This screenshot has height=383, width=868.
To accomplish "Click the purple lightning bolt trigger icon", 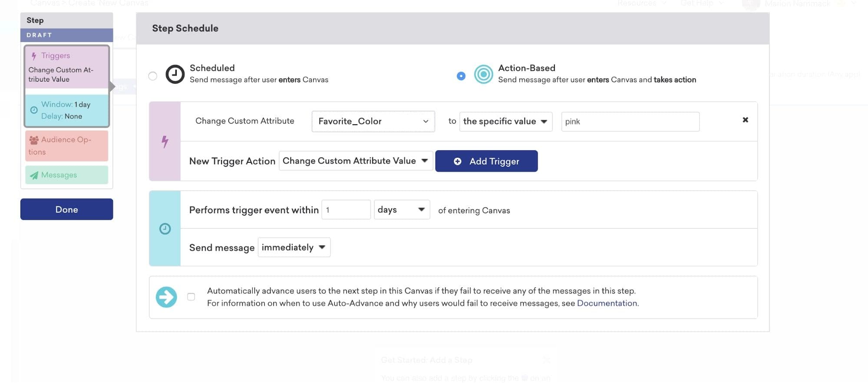I will [x=165, y=141].
